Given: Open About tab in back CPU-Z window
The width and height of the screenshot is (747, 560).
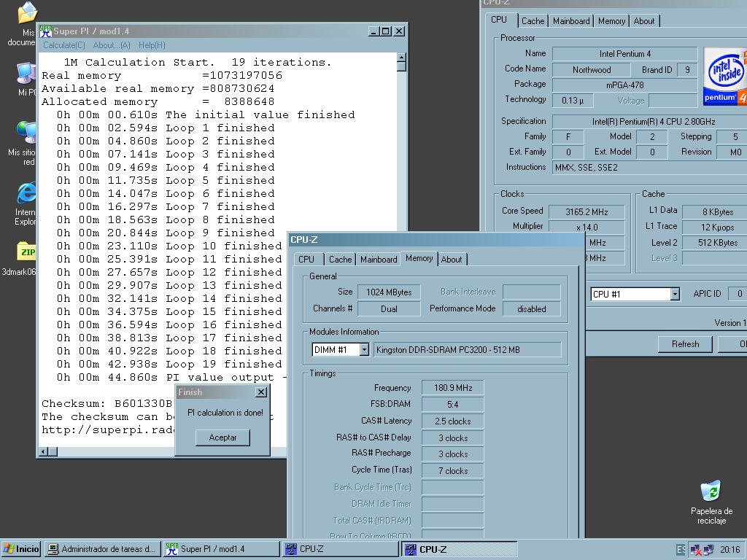Looking at the screenshot, I should 644,21.
